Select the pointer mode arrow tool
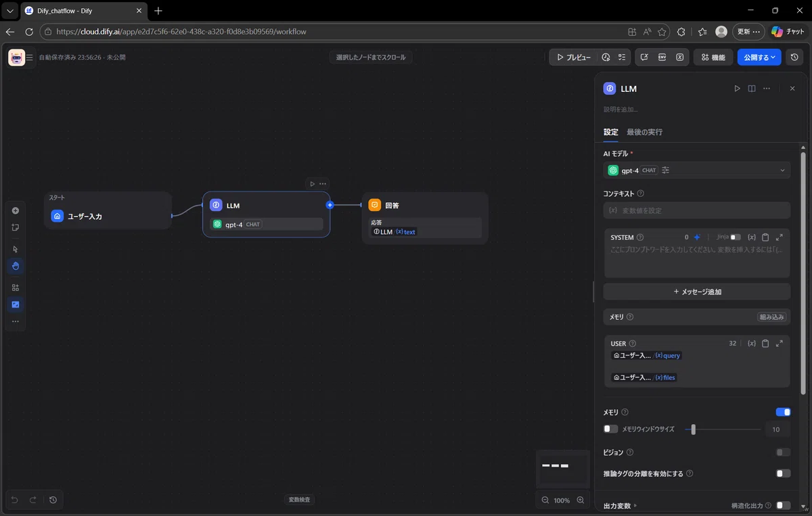Viewport: 812px width, 516px height. (16, 249)
